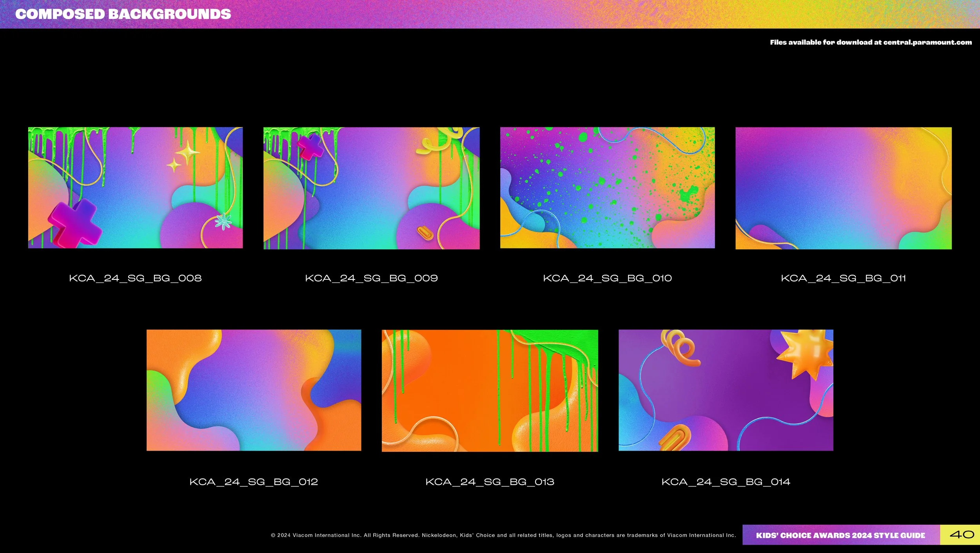Image resolution: width=980 pixels, height=553 pixels.
Task: Open the orange slime background KCA_24_SG_BG_013
Action: 490,390
